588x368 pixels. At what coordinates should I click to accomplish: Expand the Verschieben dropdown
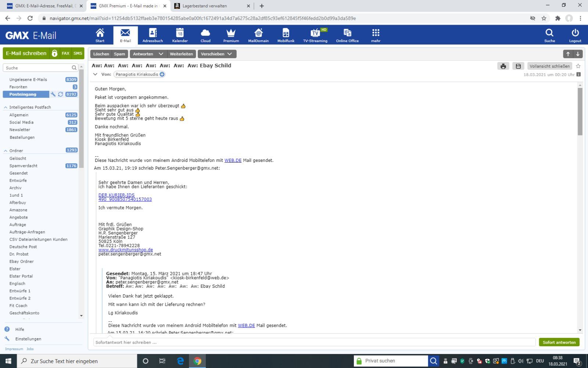tap(230, 54)
